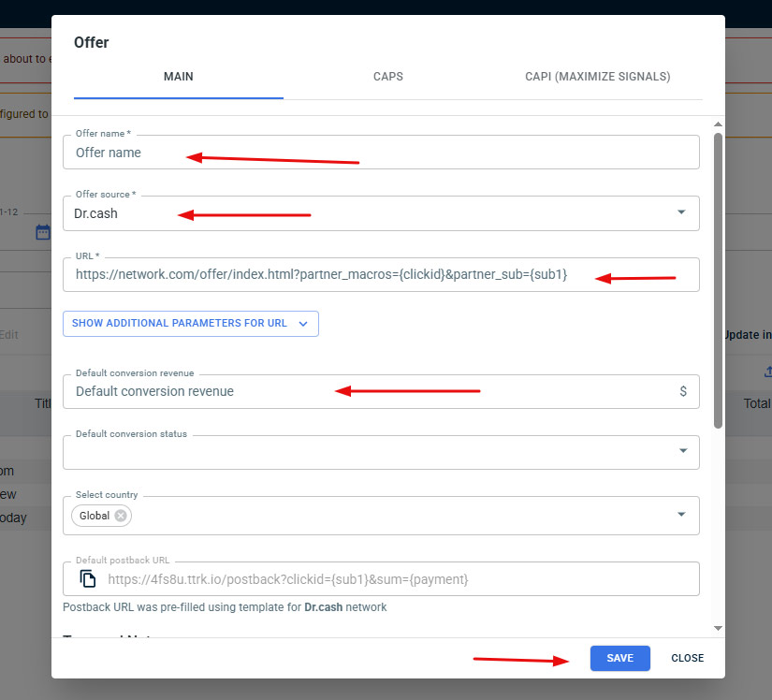The height and width of the screenshot is (700, 772).
Task: Switch to the CAPS tab
Action: tap(388, 77)
